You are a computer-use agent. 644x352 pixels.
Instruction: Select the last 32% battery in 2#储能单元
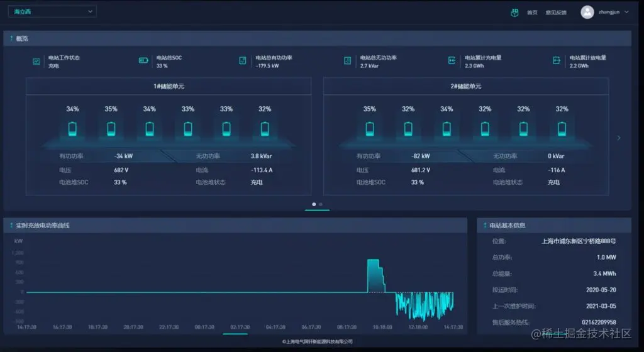pos(562,129)
